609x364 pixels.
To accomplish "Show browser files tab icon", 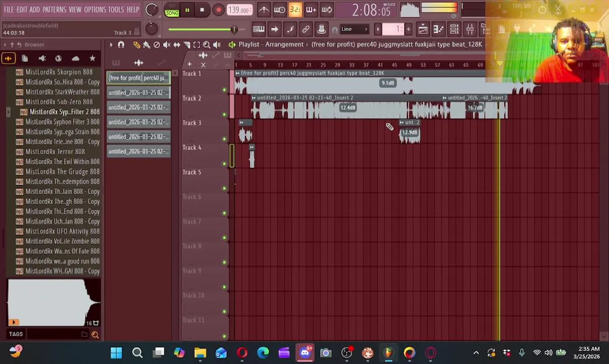I will coord(25,59).
